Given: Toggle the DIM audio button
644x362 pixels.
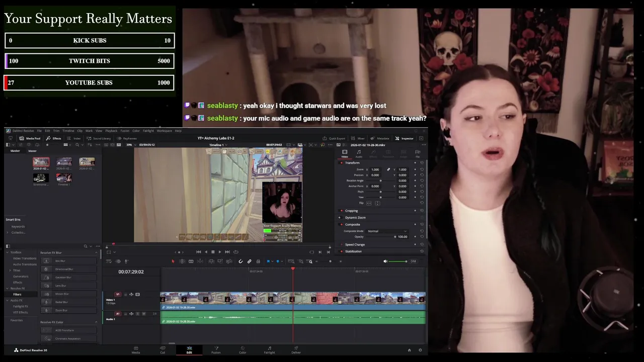Looking at the screenshot, I should 413,261.
